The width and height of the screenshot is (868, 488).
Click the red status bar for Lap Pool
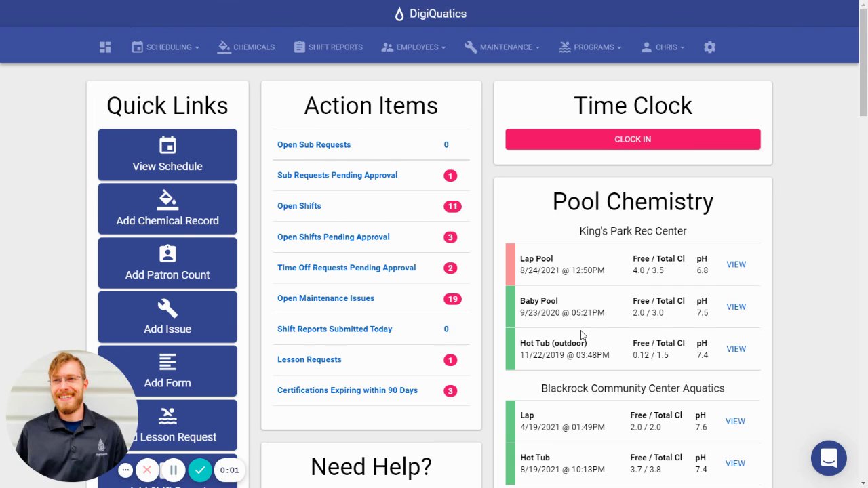[510, 264]
